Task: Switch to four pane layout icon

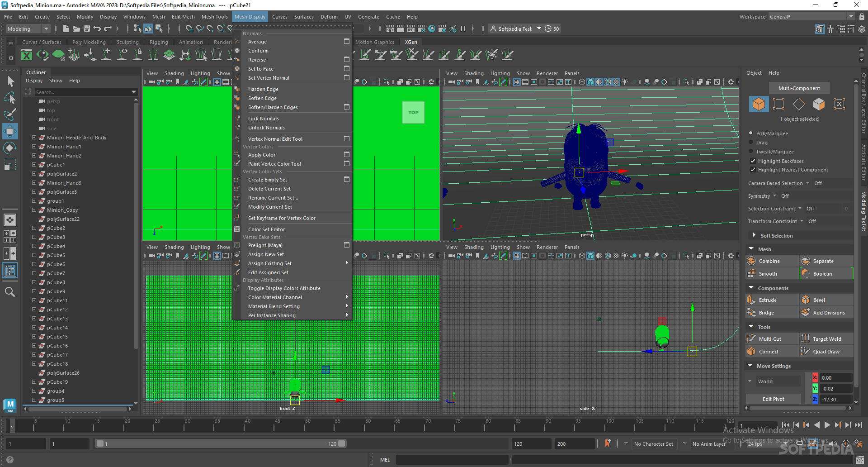Action: pyautogui.click(x=10, y=237)
